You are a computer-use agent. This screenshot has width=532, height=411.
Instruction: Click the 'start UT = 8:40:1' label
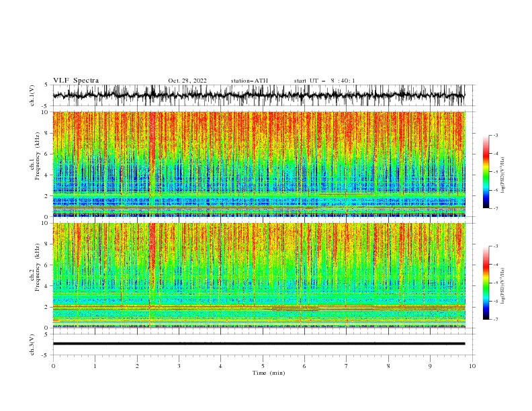point(324,81)
